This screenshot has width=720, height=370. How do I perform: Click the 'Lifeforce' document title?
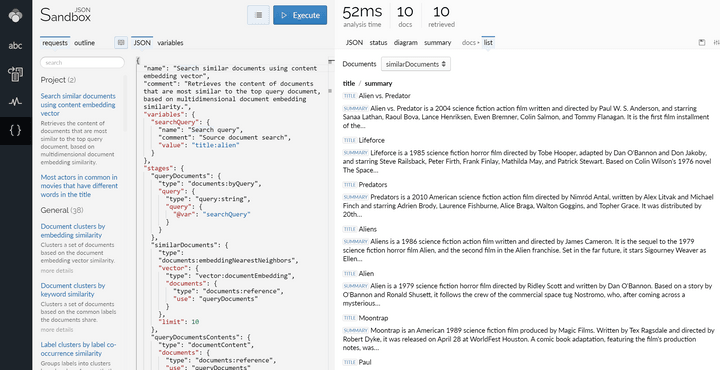click(x=371, y=140)
